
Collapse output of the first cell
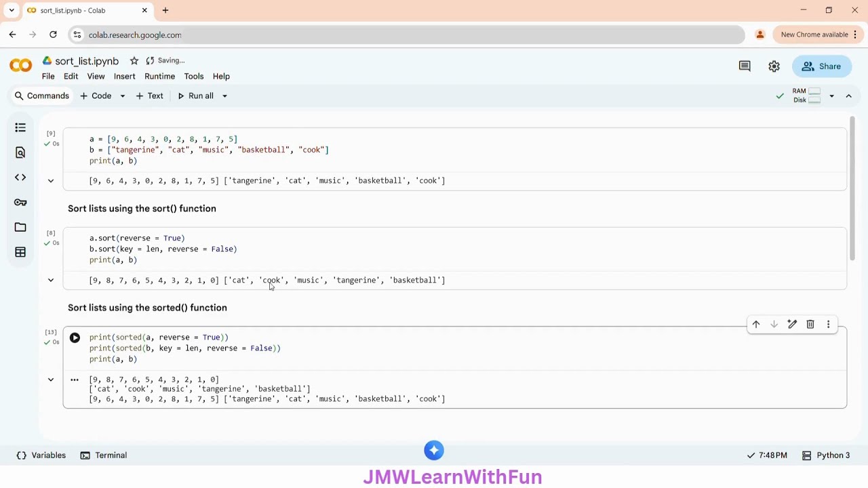click(51, 181)
